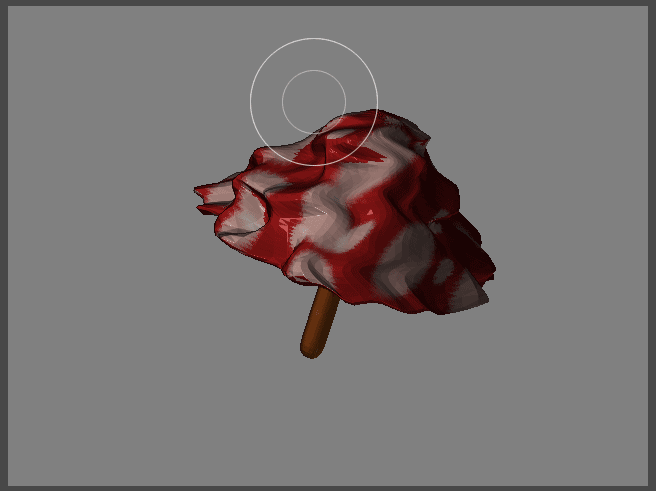Click the center of the red-white sculpted mesh
Screen dimensions: 656x491
(x=350, y=215)
